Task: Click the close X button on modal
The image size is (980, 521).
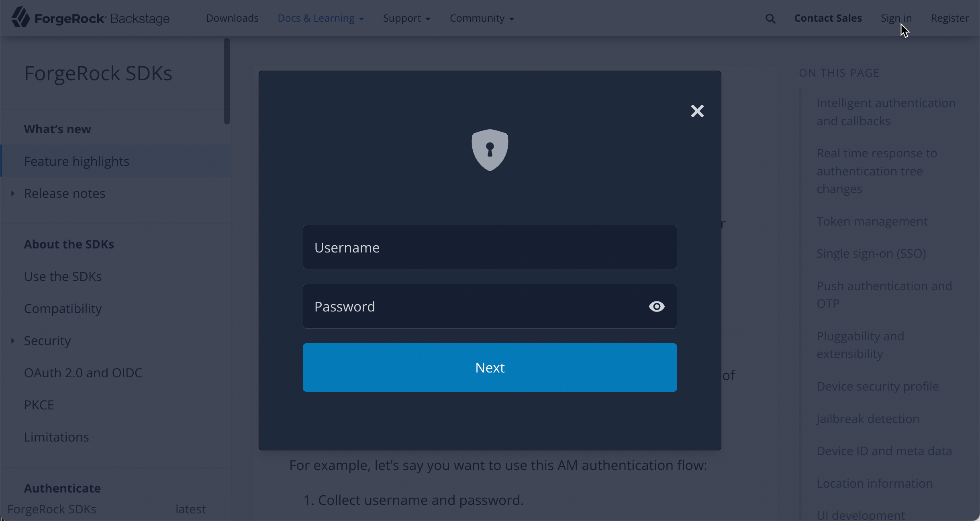Action: [x=697, y=111]
